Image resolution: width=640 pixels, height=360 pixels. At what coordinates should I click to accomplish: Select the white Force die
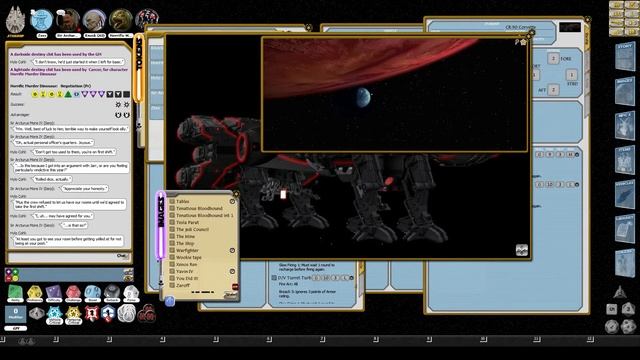click(x=131, y=293)
